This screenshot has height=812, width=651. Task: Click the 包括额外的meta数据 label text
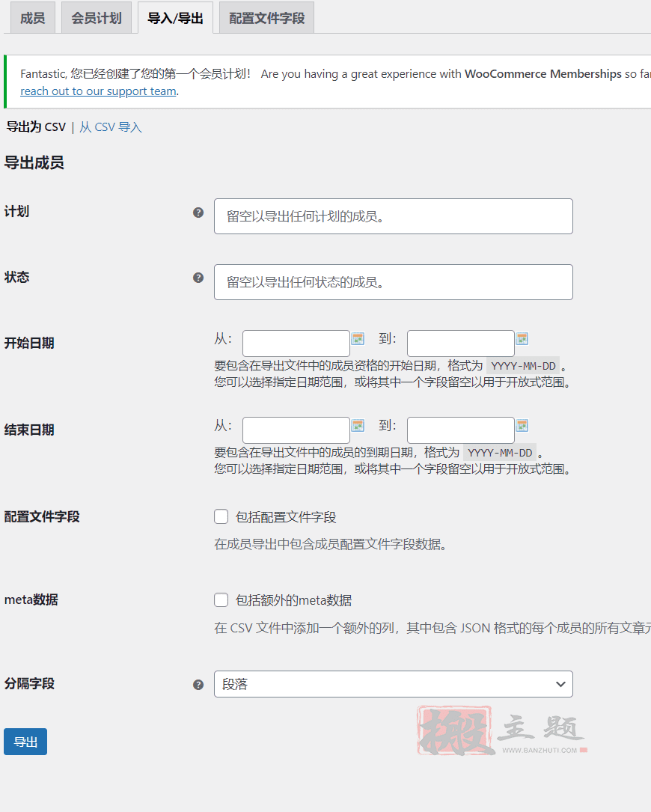pos(293,600)
